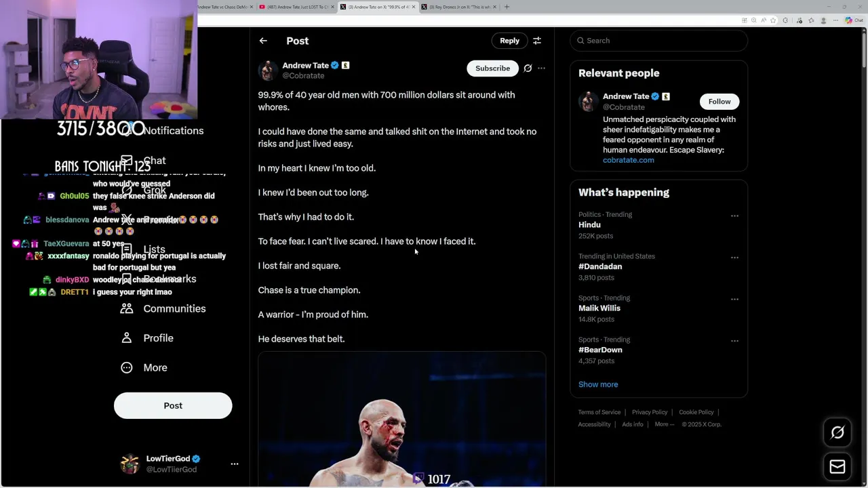Image resolution: width=868 pixels, height=488 pixels.
Task: Close the YouTube Andrew Tate LOST tab
Action: pyautogui.click(x=333, y=7)
